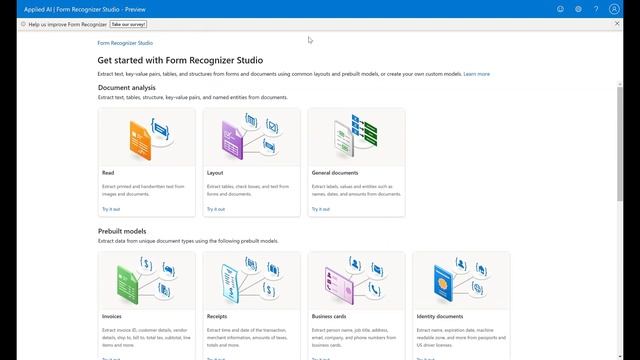Select the Identity documents illustration
The height and width of the screenshot is (360, 640).
tap(461, 281)
